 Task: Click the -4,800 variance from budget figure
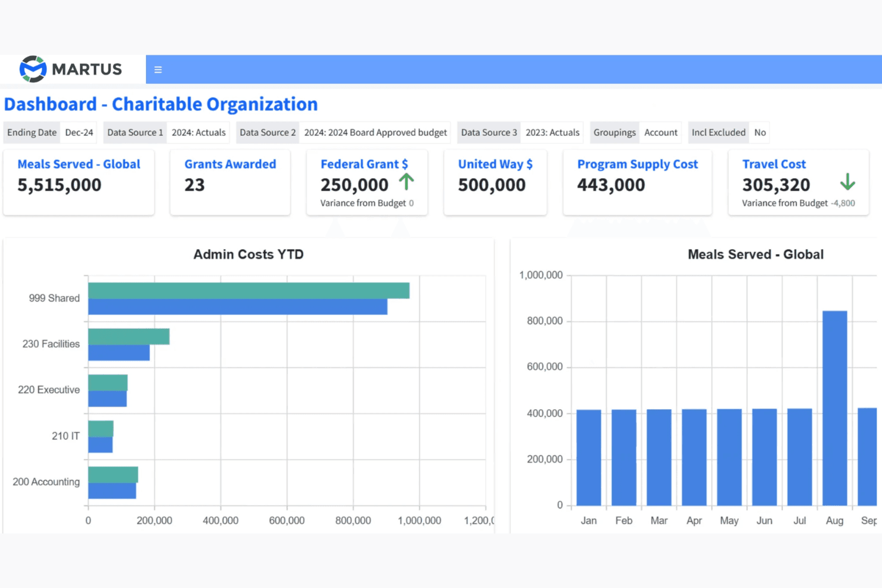843,203
